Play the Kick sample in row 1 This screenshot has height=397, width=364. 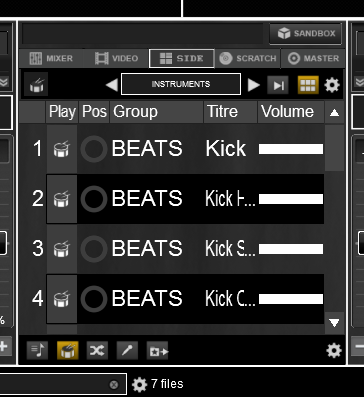click(62, 149)
